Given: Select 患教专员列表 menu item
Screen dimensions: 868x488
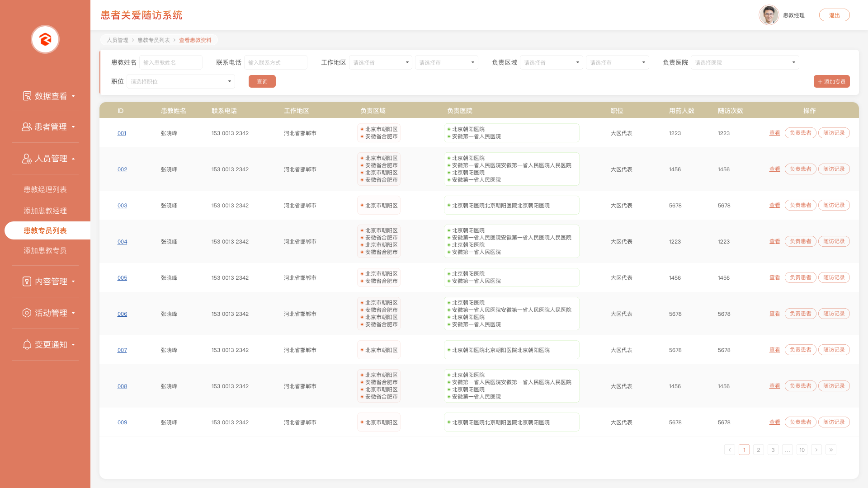Looking at the screenshot, I should click(x=47, y=230).
